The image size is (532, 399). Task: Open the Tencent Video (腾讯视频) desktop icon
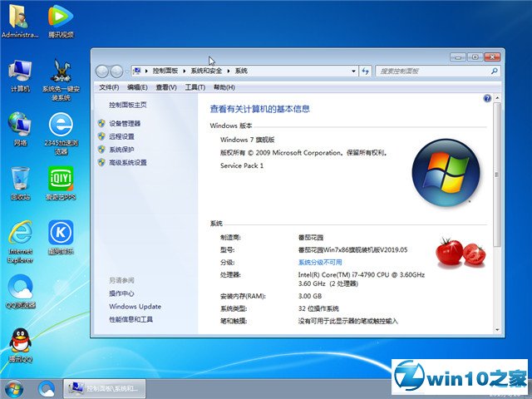point(61,20)
